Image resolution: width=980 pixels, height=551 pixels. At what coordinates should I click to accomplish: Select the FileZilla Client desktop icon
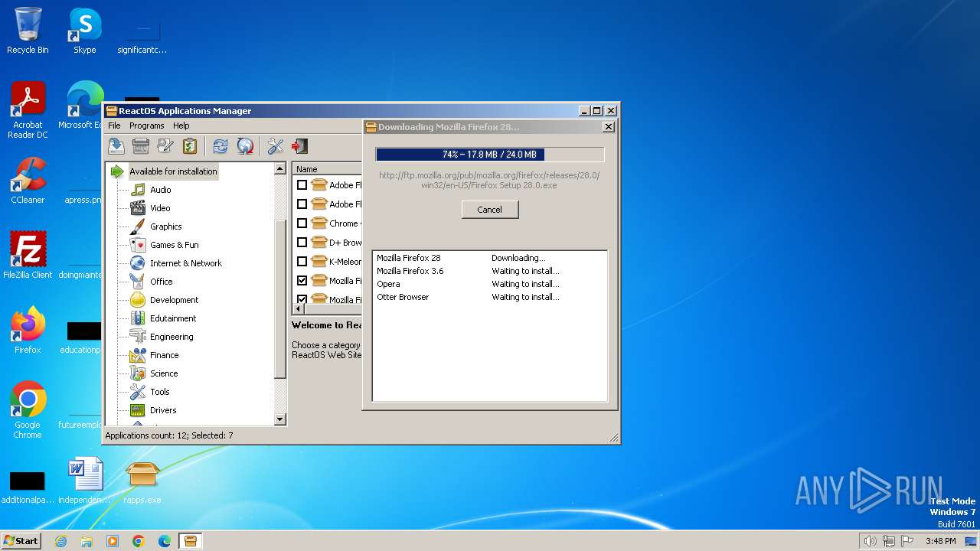click(x=28, y=255)
